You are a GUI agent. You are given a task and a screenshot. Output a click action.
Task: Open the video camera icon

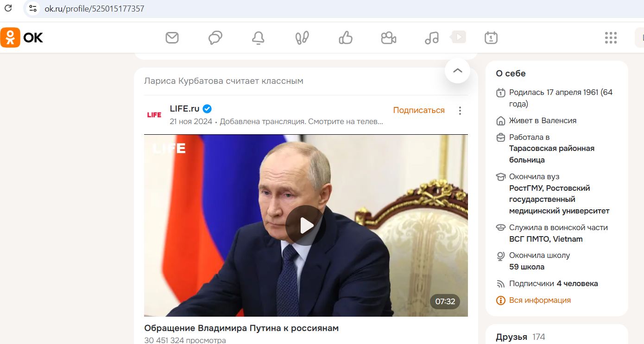[x=389, y=38]
